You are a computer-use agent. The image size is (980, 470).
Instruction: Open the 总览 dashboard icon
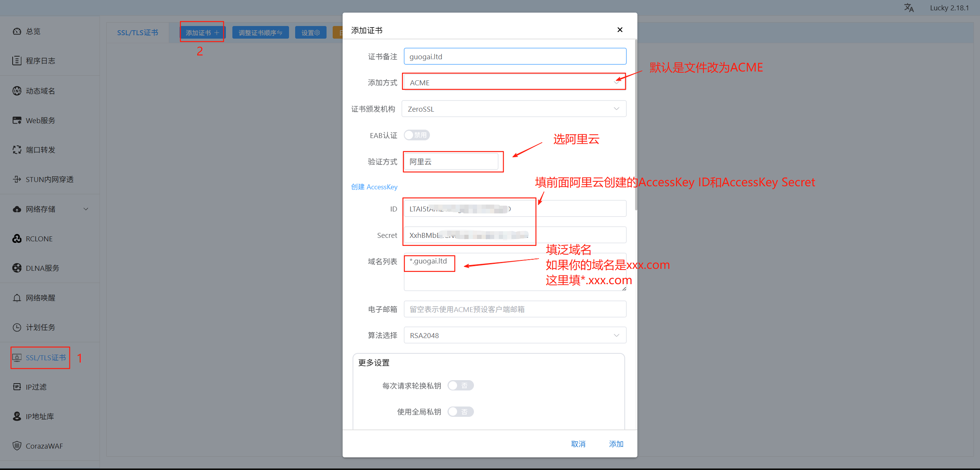tap(17, 31)
